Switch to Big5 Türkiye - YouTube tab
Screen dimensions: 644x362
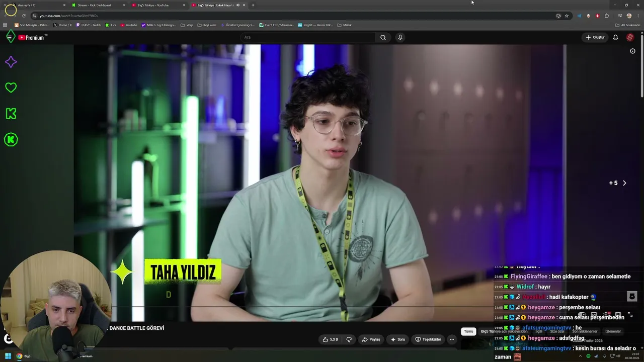[x=158, y=5]
